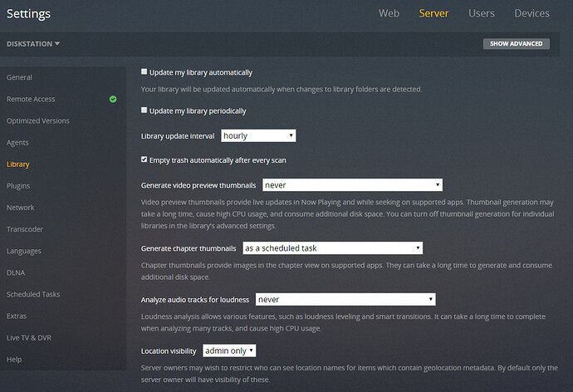Open Help in the sidebar
573x392 pixels.
[x=14, y=360]
